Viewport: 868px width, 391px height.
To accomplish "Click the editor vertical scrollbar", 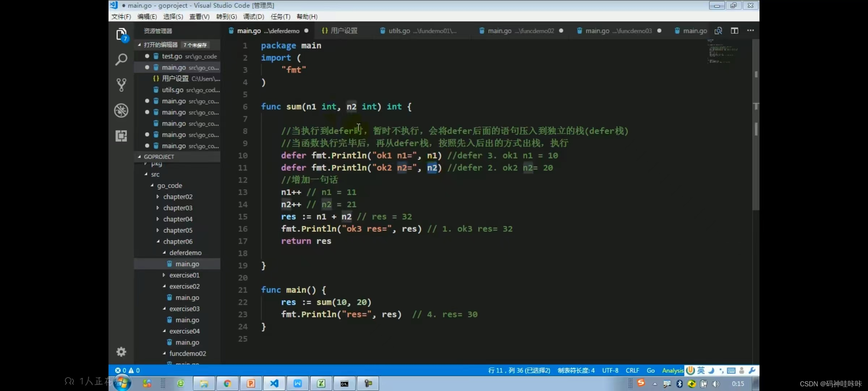I will [x=756, y=125].
